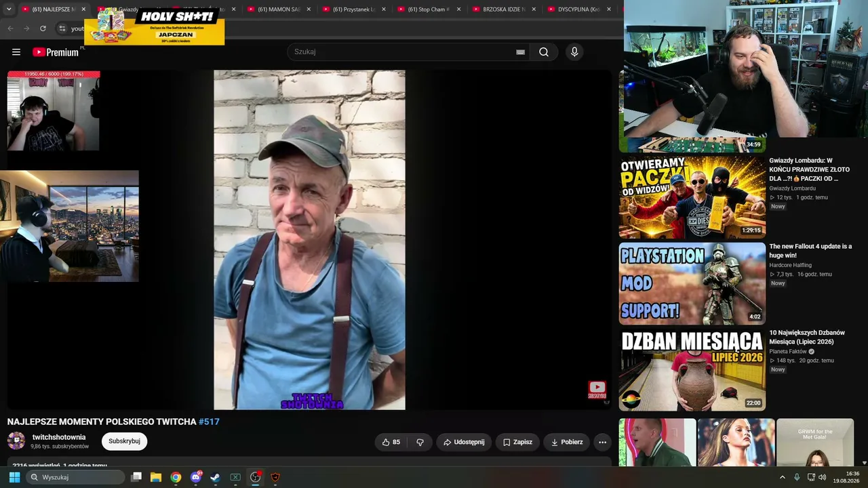Start voice search with microphone icon
The image size is (868, 488).
[574, 52]
